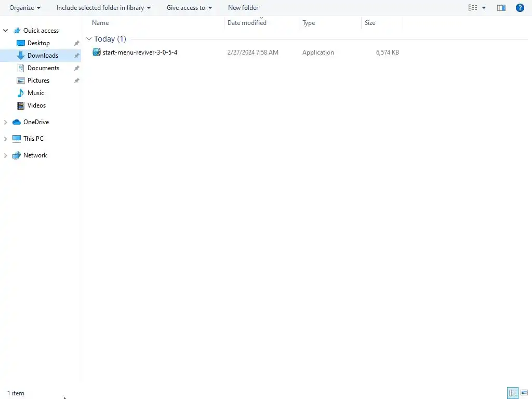Click the This PC monitor icon
The height and width of the screenshot is (399, 532).
[x=17, y=139]
